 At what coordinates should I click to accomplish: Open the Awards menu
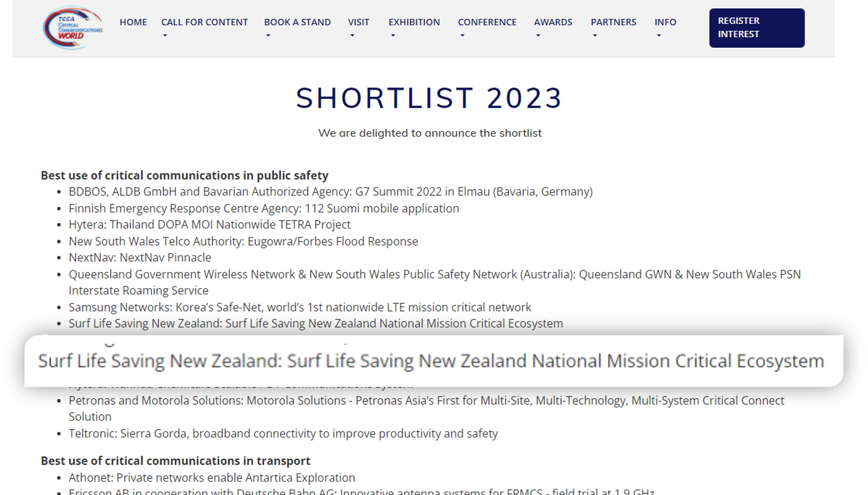pos(553,22)
